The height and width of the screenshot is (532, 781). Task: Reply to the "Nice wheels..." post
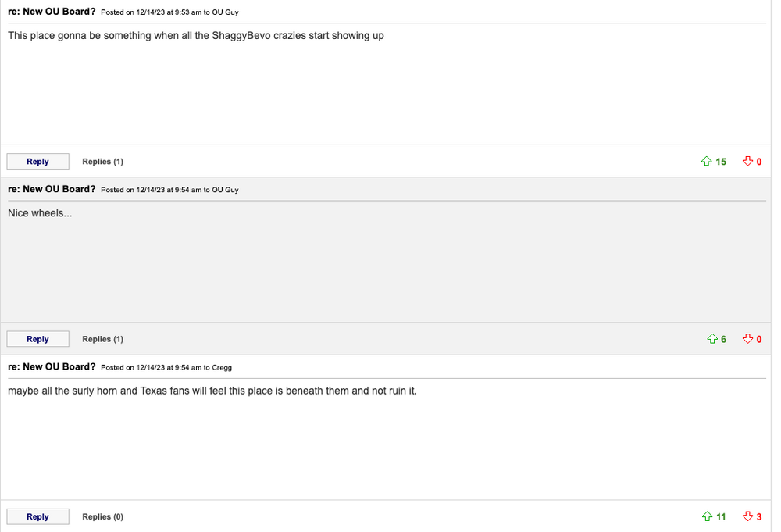tap(37, 339)
